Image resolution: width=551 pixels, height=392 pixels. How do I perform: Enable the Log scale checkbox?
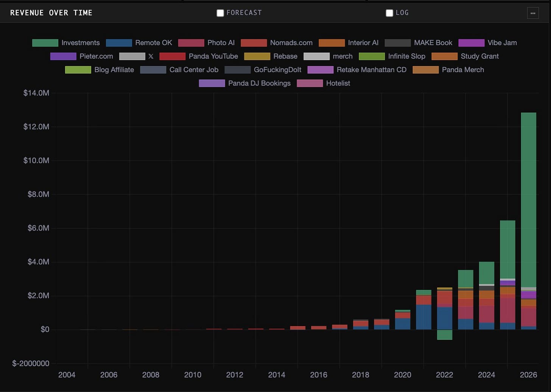click(389, 13)
